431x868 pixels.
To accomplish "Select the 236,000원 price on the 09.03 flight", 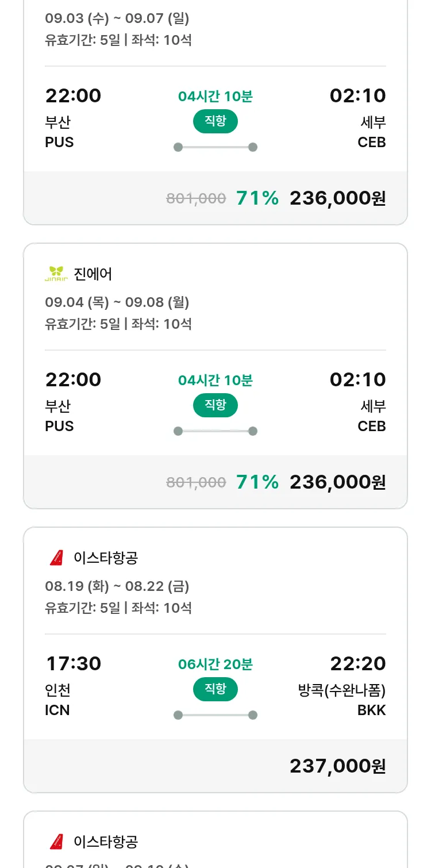I will [x=337, y=198].
